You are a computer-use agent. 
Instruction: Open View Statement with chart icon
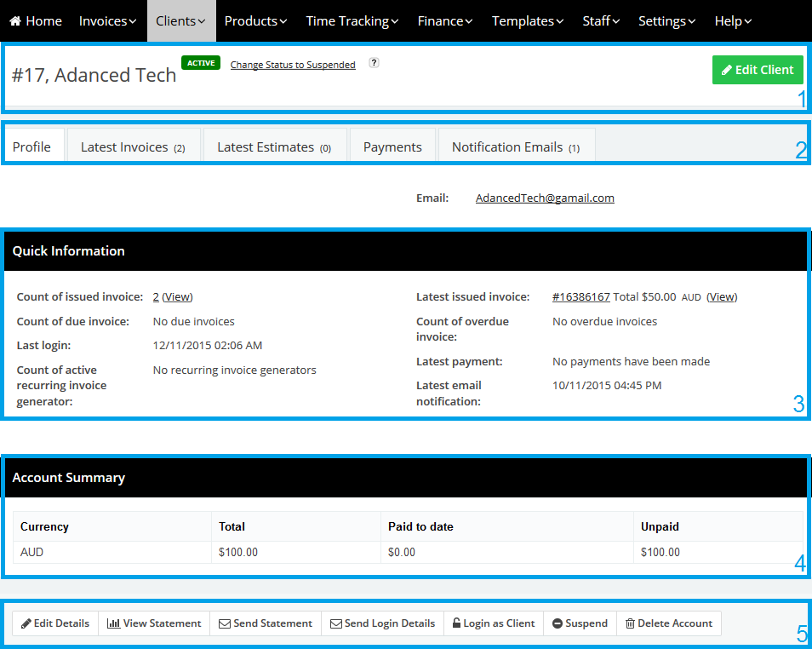(154, 623)
